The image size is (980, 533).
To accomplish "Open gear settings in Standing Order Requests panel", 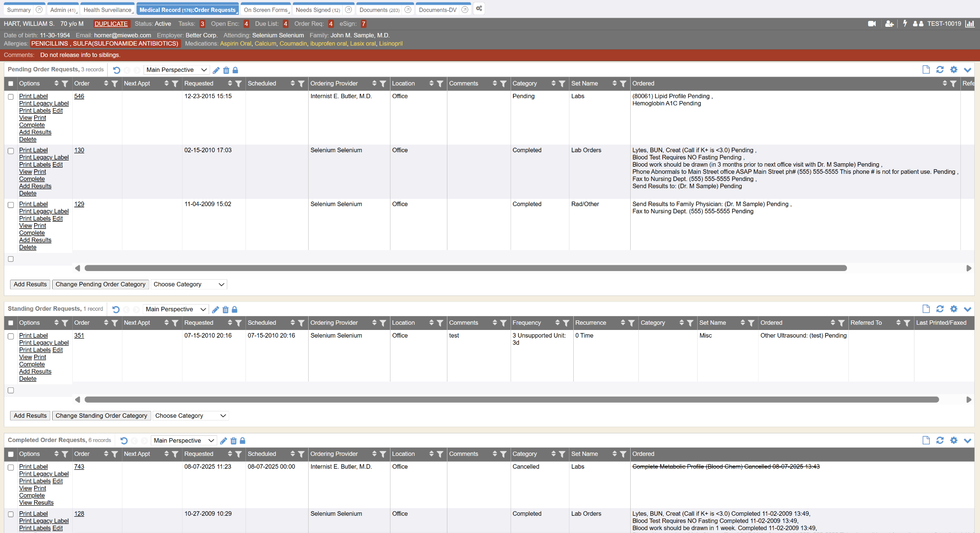I will [954, 309].
